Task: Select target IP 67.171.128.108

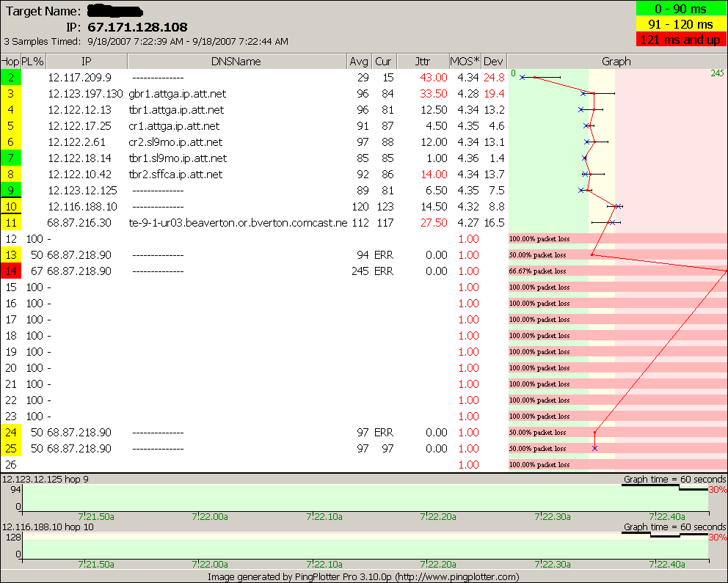Action: [137, 27]
